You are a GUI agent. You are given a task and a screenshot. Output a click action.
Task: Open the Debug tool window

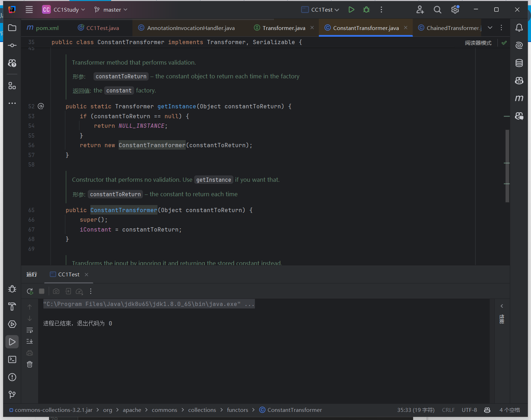(x=12, y=289)
